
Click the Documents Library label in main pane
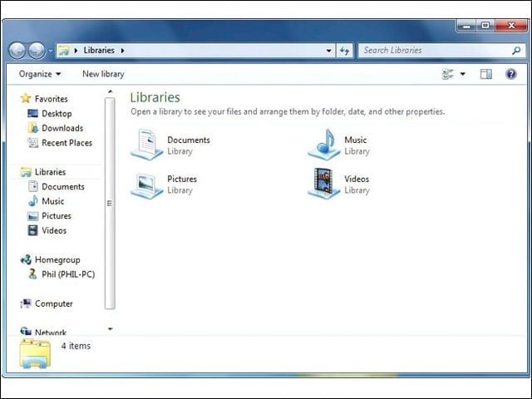pos(189,145)
